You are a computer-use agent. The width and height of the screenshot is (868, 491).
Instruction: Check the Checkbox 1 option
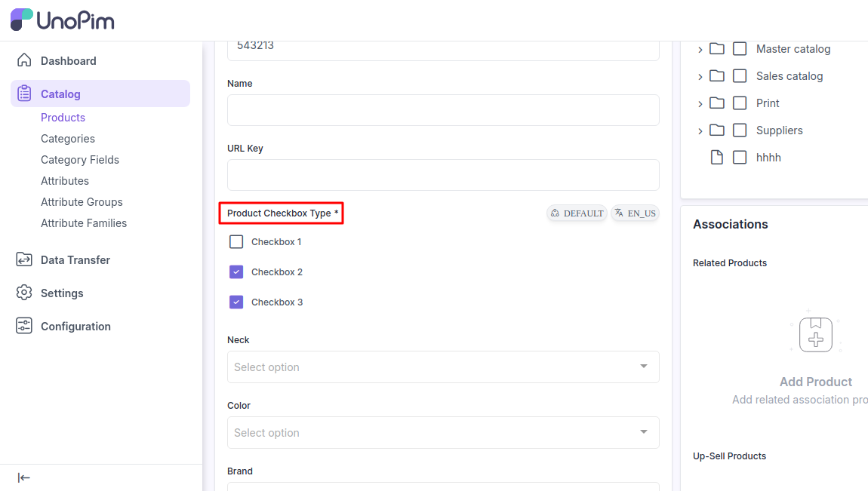pos(236,242)
